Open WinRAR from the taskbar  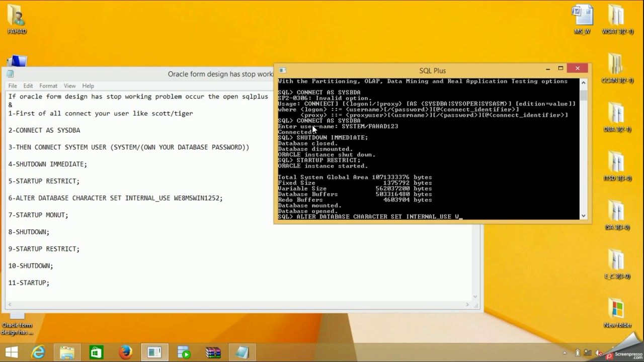pos(213,352)
